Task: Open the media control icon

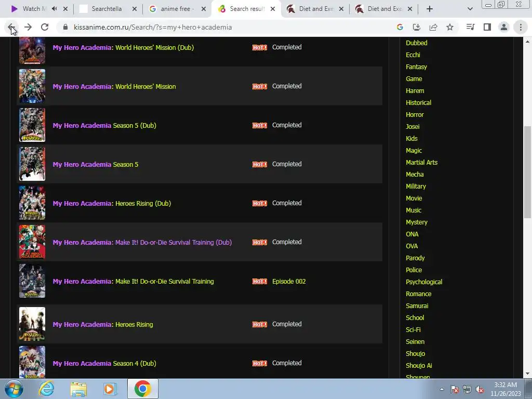Action: click(x=470, y=27)
